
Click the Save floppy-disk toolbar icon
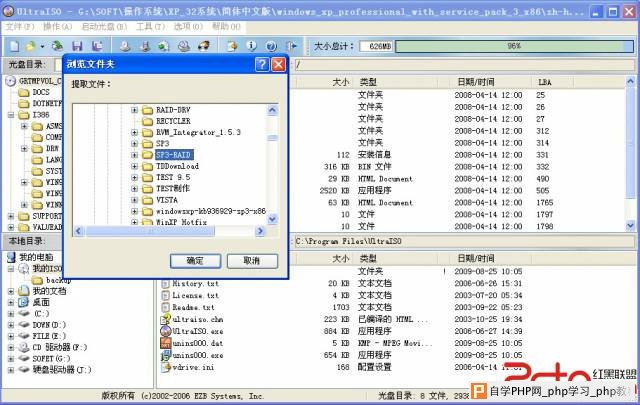coord(77,46)
